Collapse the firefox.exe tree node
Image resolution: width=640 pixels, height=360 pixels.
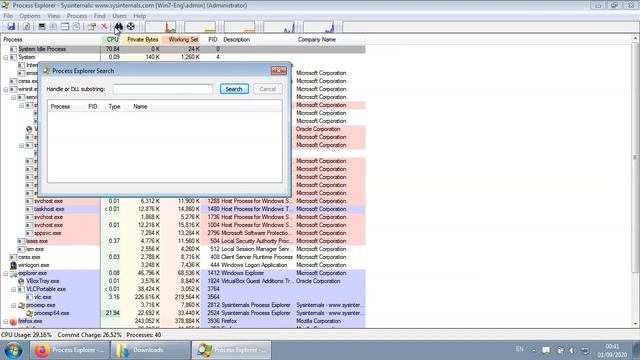coord(6,321)
